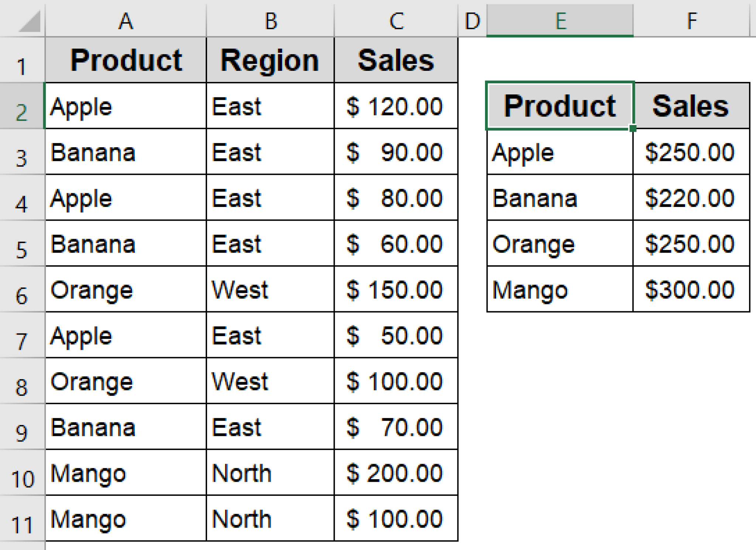Click the $250.00 value beside Apple
This screenshot has height=550, width=756.
(x=692, y=152)
